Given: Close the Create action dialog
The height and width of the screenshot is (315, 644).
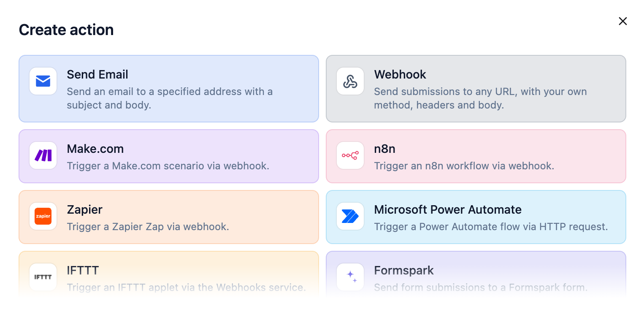Looking at the screenshot, I should coord(622,21).
